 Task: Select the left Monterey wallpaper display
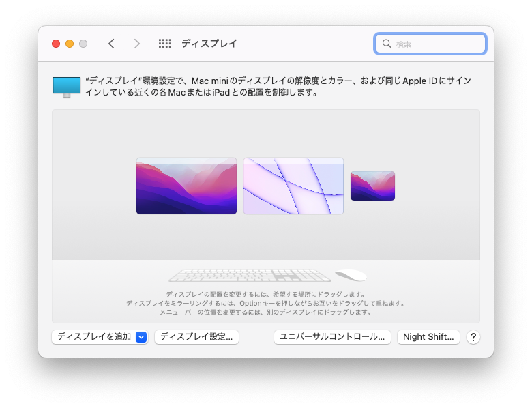point(187,186)
